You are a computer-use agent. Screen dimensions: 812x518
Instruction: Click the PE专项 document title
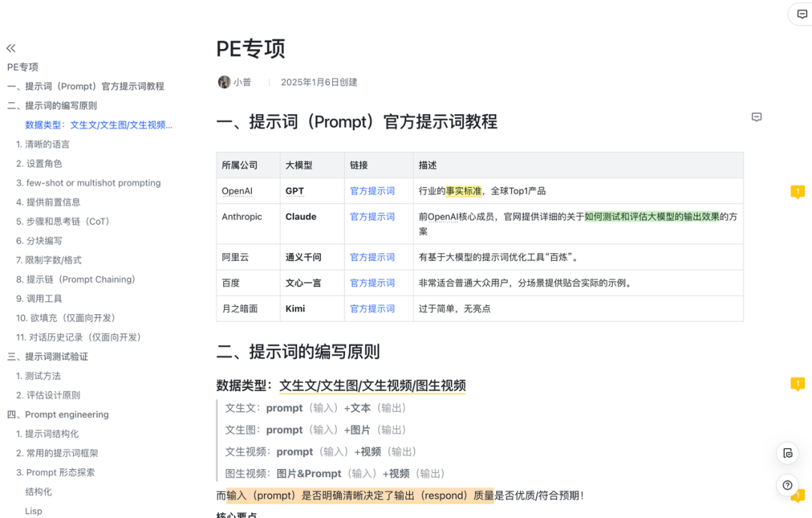(251, 48)
